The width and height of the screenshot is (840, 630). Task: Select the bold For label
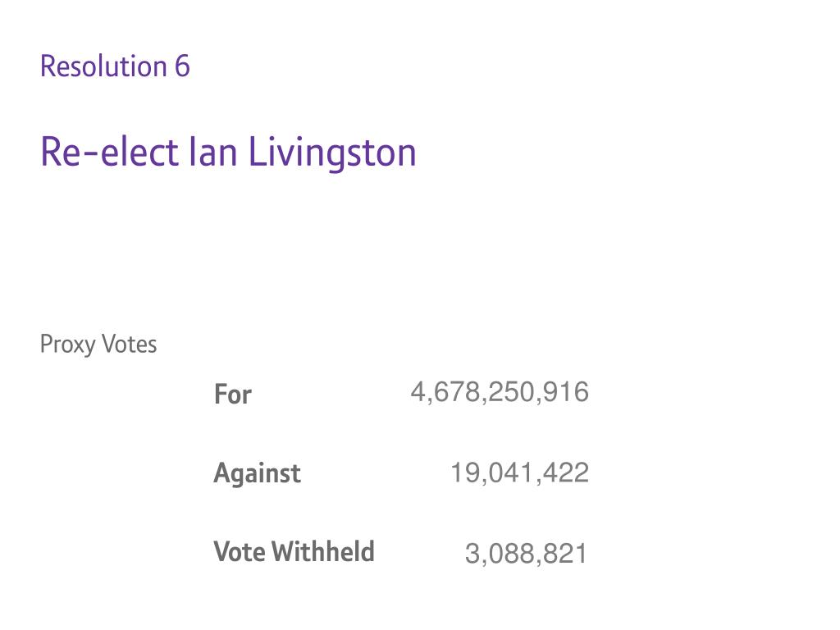(232, 395)
